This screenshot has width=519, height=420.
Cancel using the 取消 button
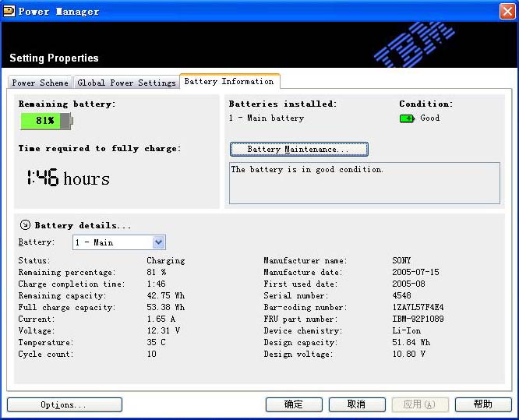tap(357, 404)
